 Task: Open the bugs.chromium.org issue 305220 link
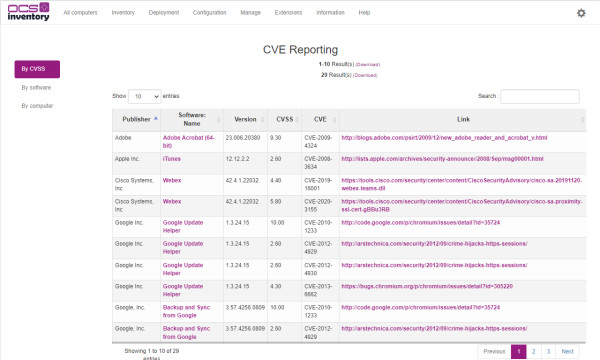427,286
